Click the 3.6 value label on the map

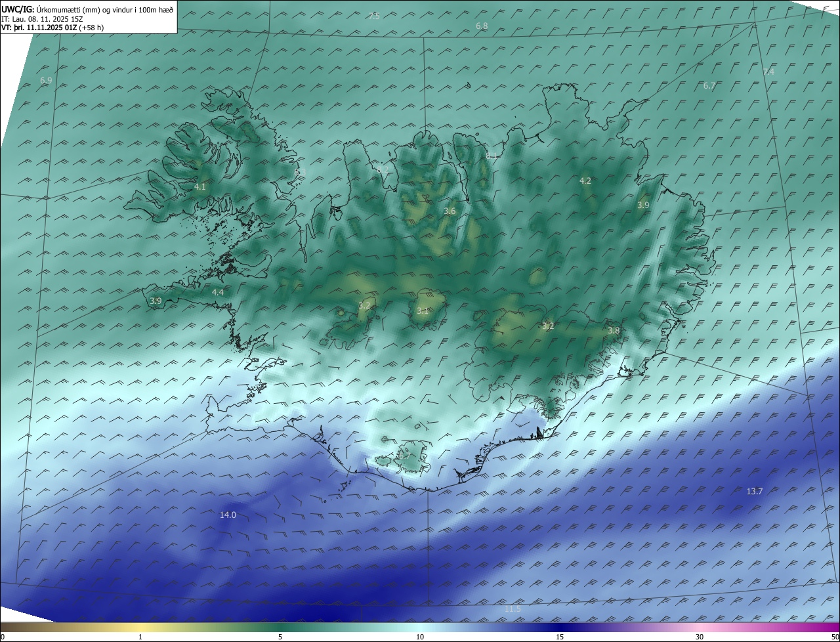click(450, 211)
